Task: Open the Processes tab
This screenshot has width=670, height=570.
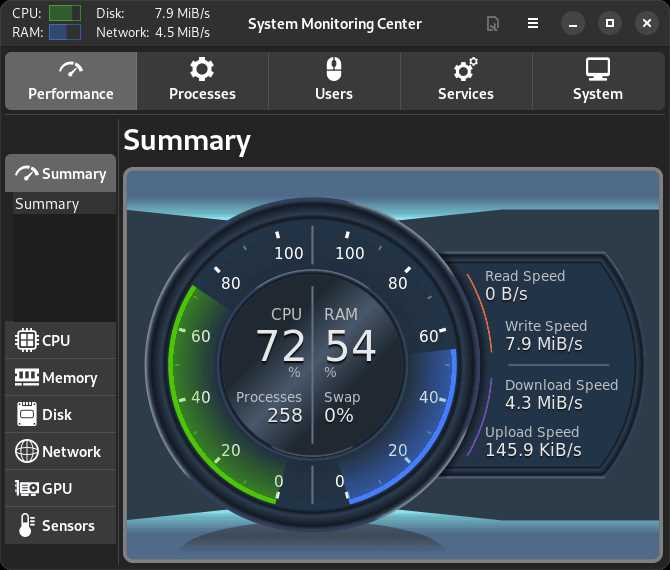Action: coord(203,81)
